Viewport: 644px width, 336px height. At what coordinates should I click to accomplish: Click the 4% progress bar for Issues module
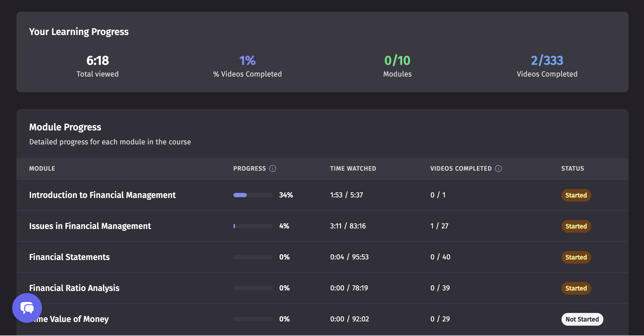[x=253, y=226]
